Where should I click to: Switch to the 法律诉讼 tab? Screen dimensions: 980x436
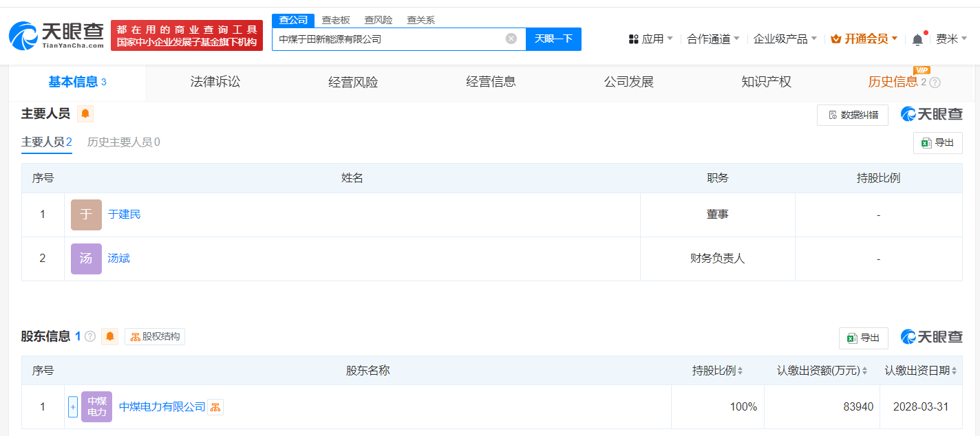[x=215, y=82]
